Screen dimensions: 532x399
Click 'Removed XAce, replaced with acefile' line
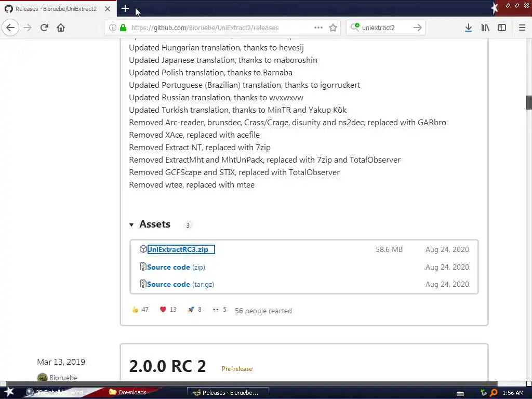pos(194,135)
